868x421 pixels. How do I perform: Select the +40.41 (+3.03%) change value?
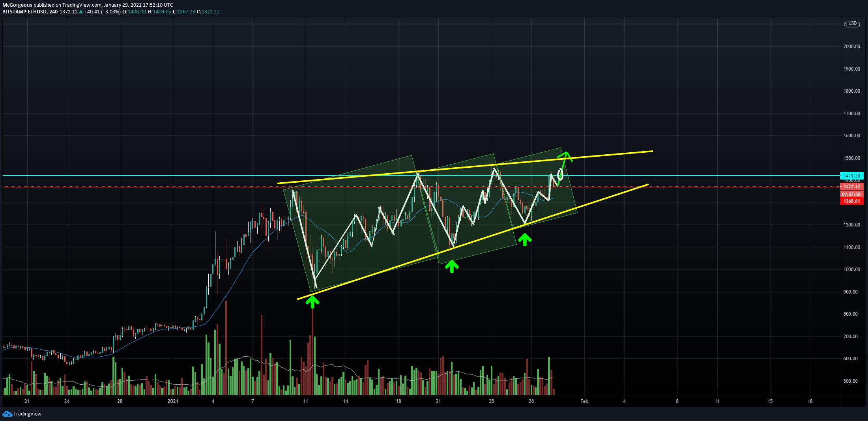[x=102, y=12]
